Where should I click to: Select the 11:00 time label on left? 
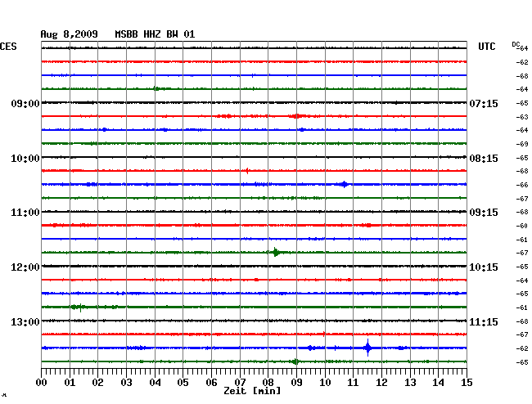25,213
